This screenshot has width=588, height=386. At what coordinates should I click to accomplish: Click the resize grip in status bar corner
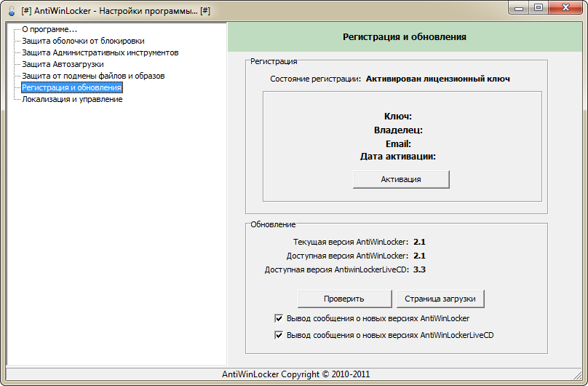[x=578, y=375]
